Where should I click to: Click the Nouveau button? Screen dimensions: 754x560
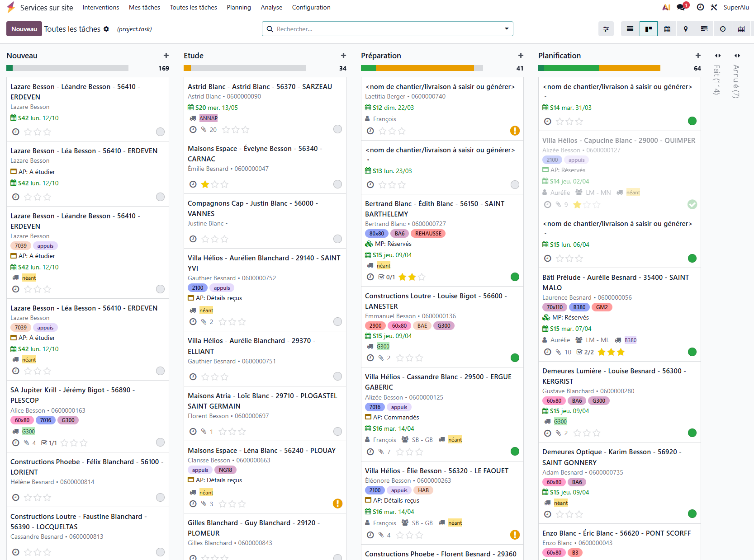(x=24, y=29)
